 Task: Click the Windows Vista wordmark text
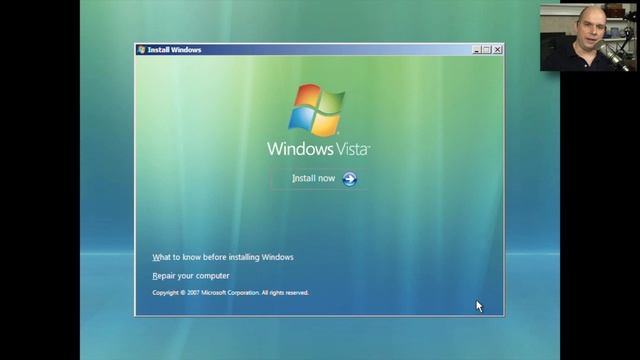coord(318,149)
